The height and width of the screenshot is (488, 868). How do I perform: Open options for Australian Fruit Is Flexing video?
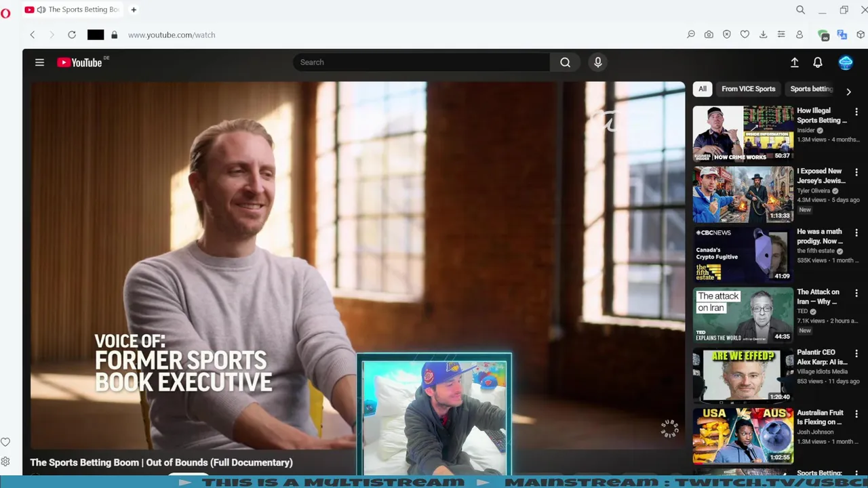pos(856,413)
